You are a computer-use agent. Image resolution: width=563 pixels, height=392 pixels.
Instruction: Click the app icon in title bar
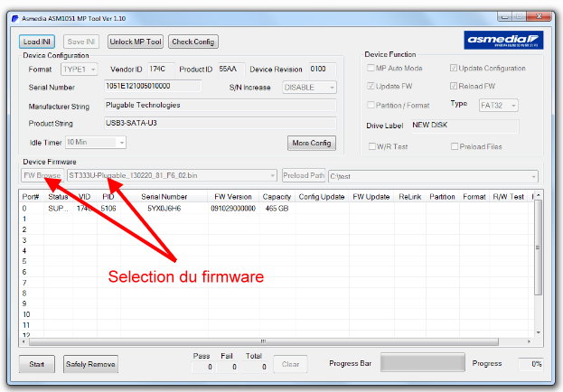point(15,18)
